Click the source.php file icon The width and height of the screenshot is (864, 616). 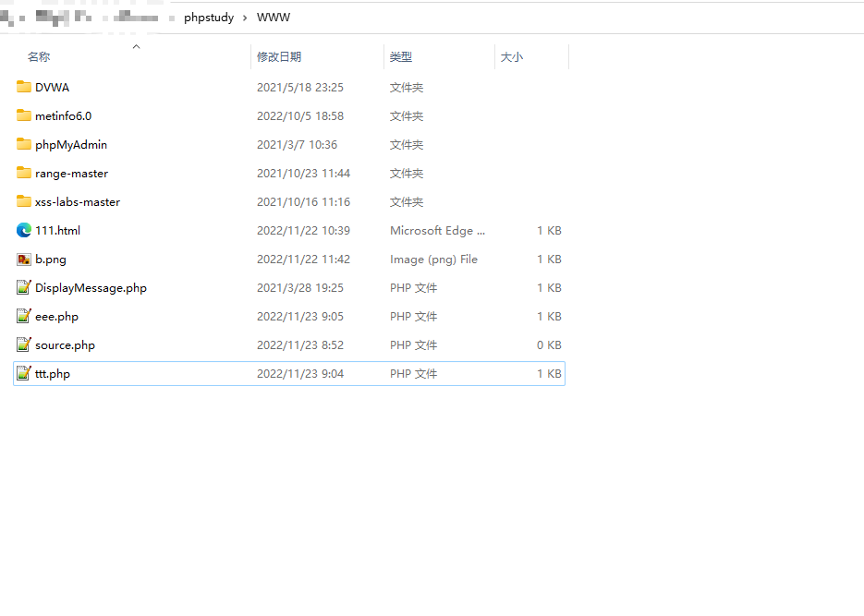tap(24, 344)
